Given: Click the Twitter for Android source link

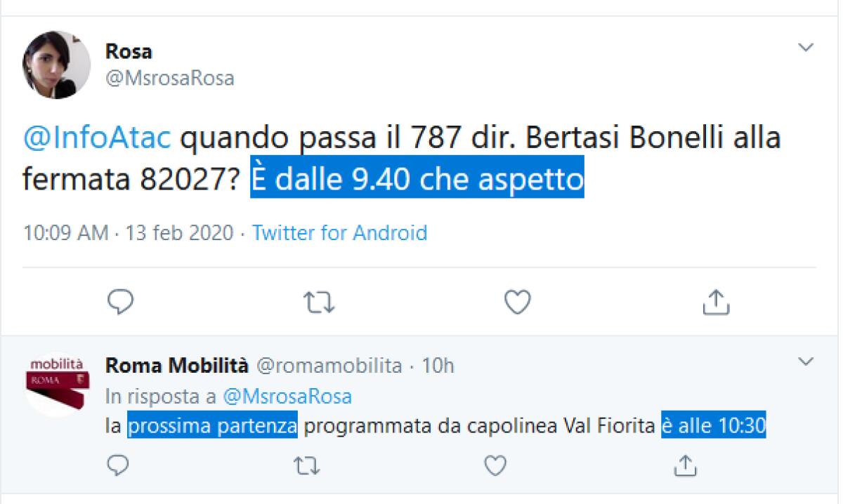Looking at the screenshot, I should [339, 232].
